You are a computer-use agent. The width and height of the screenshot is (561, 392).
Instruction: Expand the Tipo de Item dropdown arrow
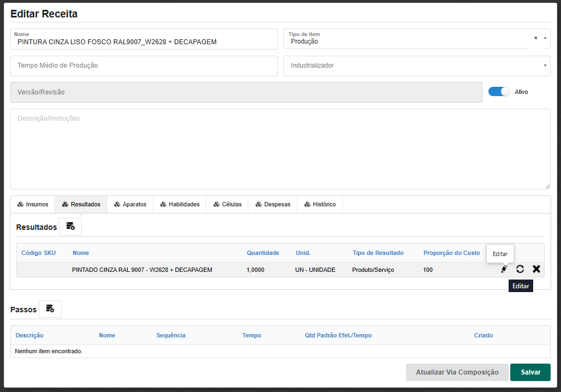point(545,38)
